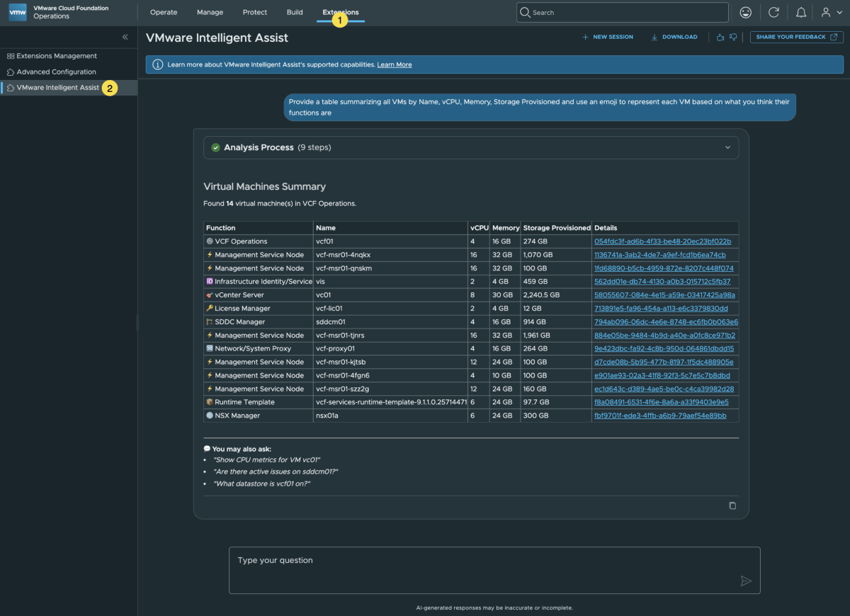Collapse the left sidebar with double-chevron icon

pos(125,37)
